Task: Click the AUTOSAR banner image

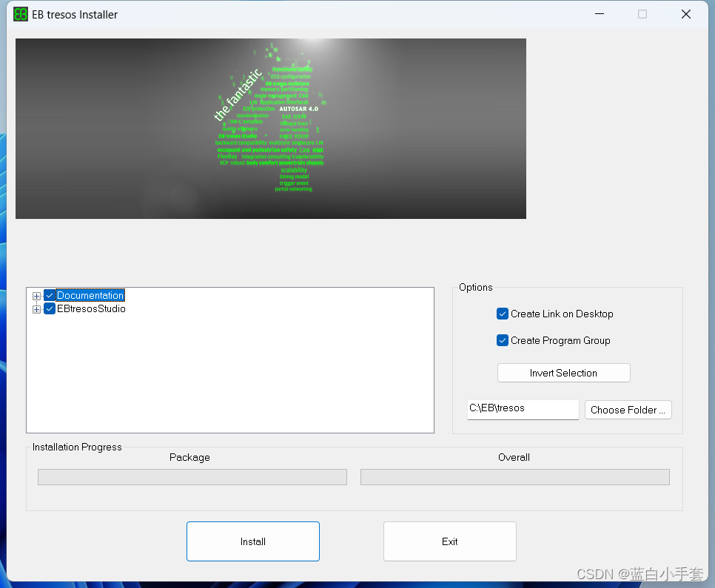Action: point(271,129)
